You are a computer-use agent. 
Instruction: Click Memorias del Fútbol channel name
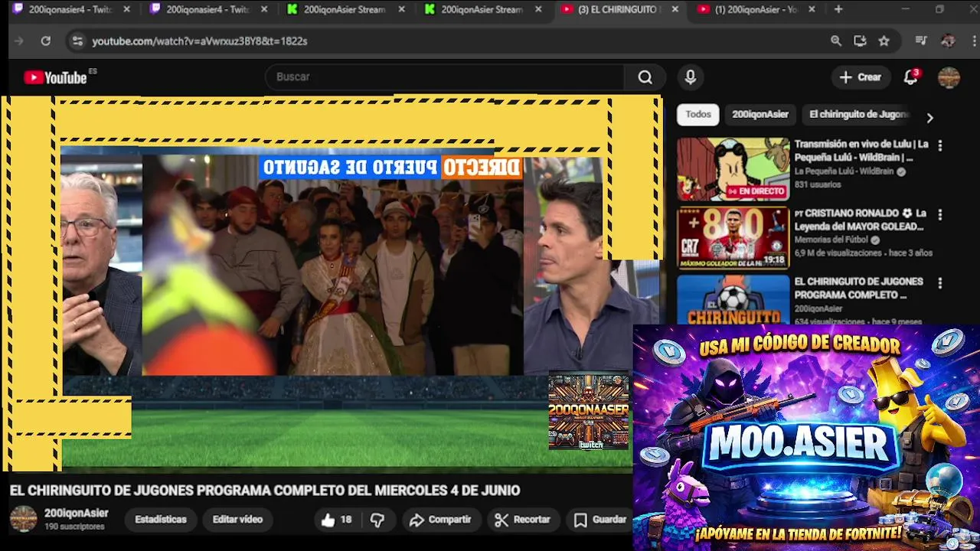(x=831, y=240)
